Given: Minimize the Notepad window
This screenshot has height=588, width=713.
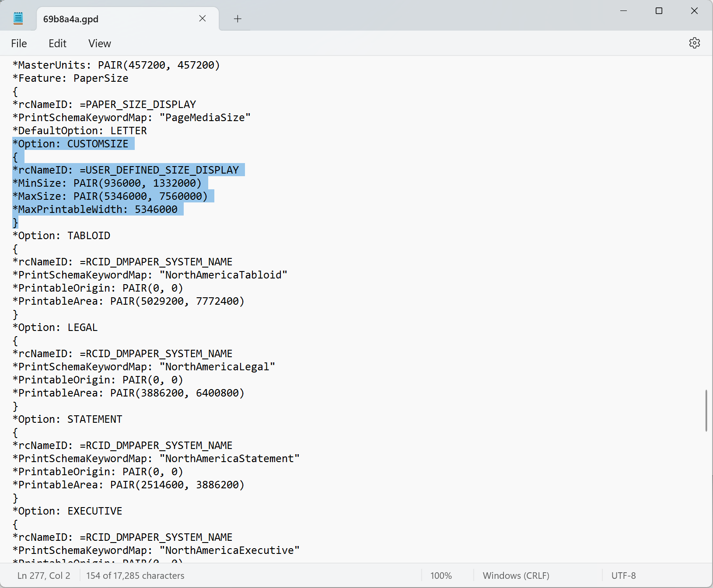Looking at the screenshot, I should (x=623, y=11).
